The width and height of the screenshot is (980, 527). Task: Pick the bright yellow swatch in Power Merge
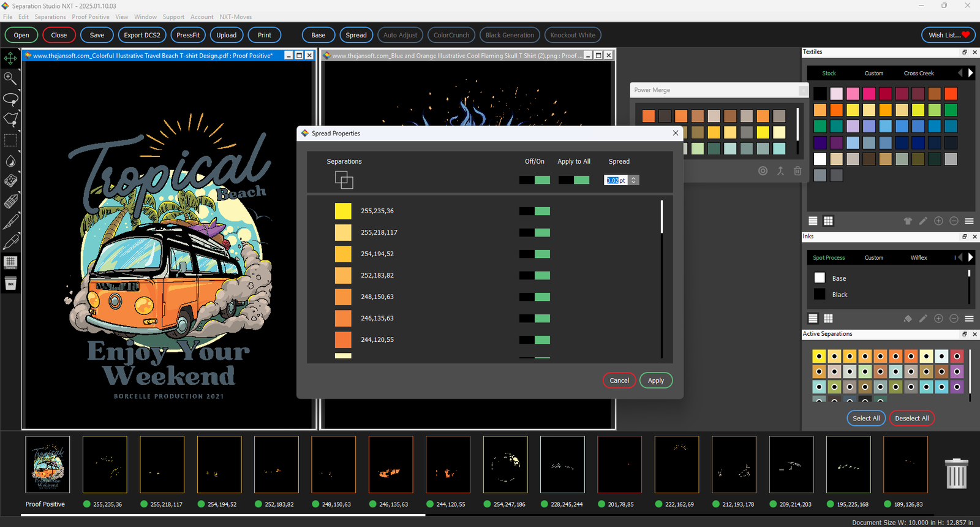[x=763, y=132]
